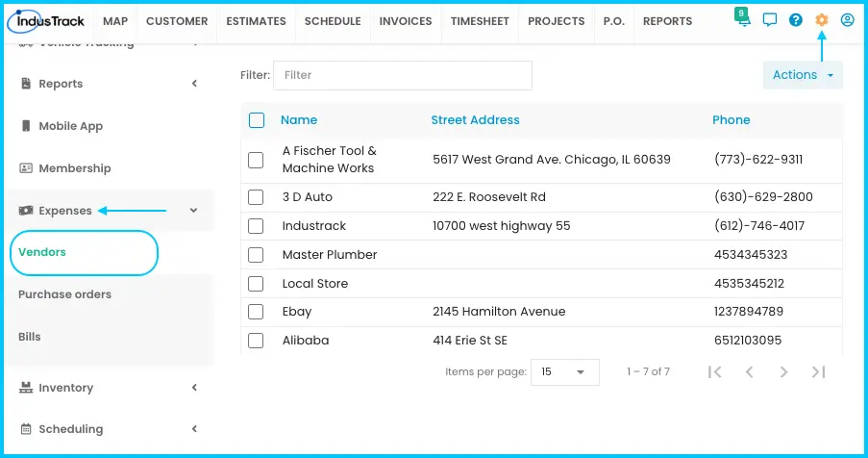Image resolution: width=868 pixels, height=458 pixels.
Task: Open the MAP tab
Action: (x=115, y=21)
